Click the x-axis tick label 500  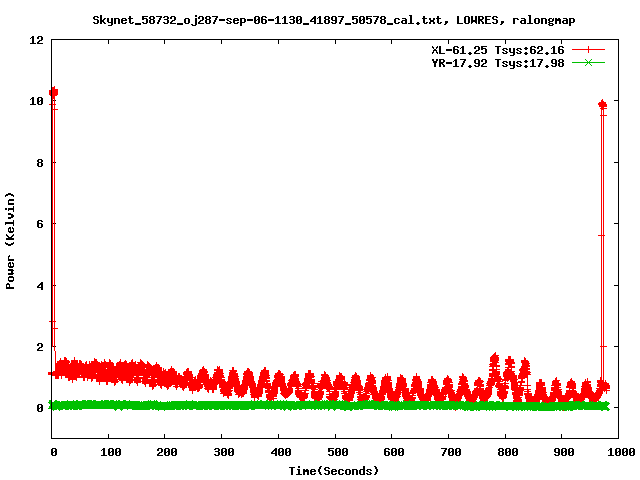click(x=337, y=452)
